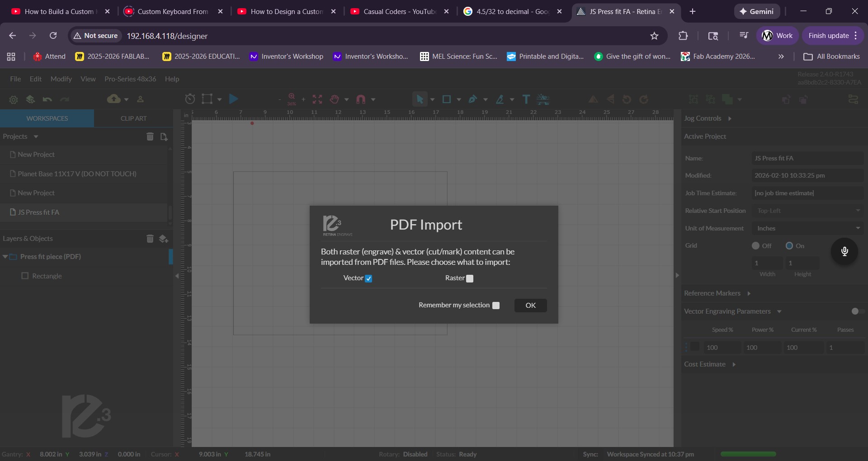Click the user profile icon in toolbar

pyautogui.click(x=140, y=99)
